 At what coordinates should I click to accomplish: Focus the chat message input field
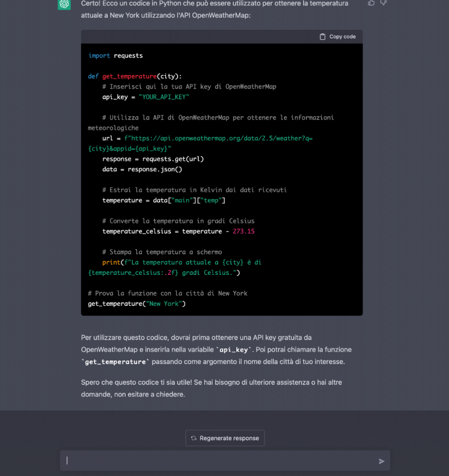click(x=225, y=461)
